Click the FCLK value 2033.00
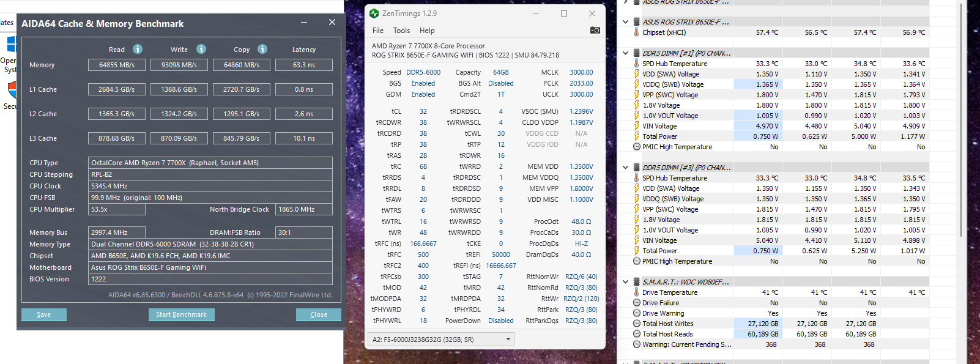The image size is (980, 364). tap(581, 83)
